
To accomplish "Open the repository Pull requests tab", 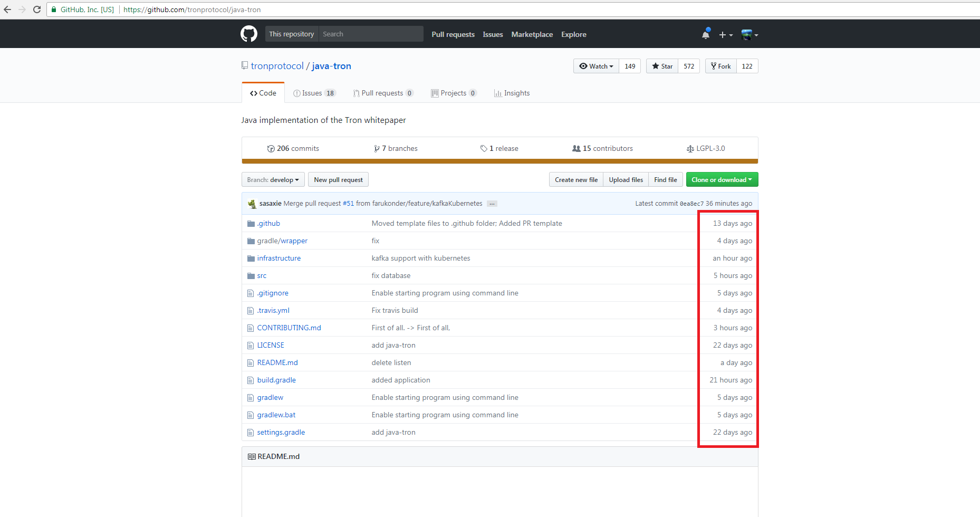I will click(383, 93).
